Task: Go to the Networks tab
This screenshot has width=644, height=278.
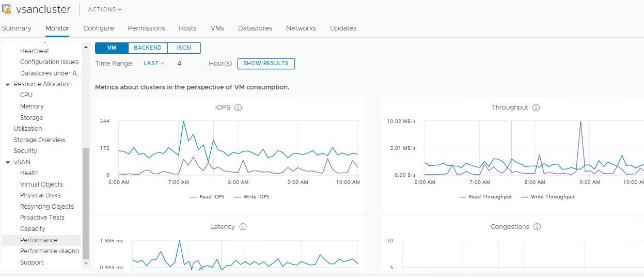Action: (x=301, y=28)
